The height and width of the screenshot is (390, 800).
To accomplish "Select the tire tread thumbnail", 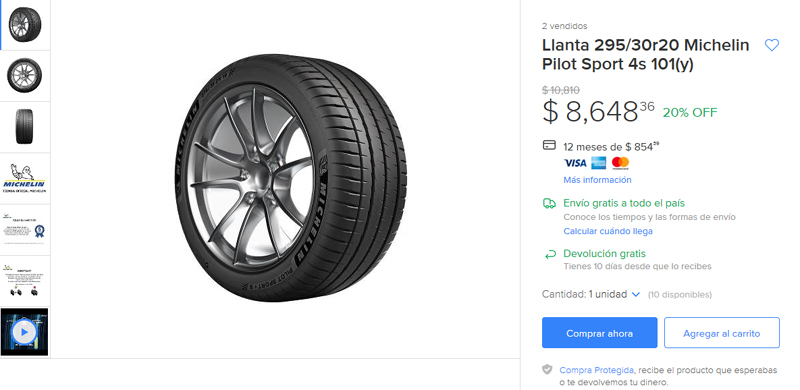I will [x=24, y=127].
